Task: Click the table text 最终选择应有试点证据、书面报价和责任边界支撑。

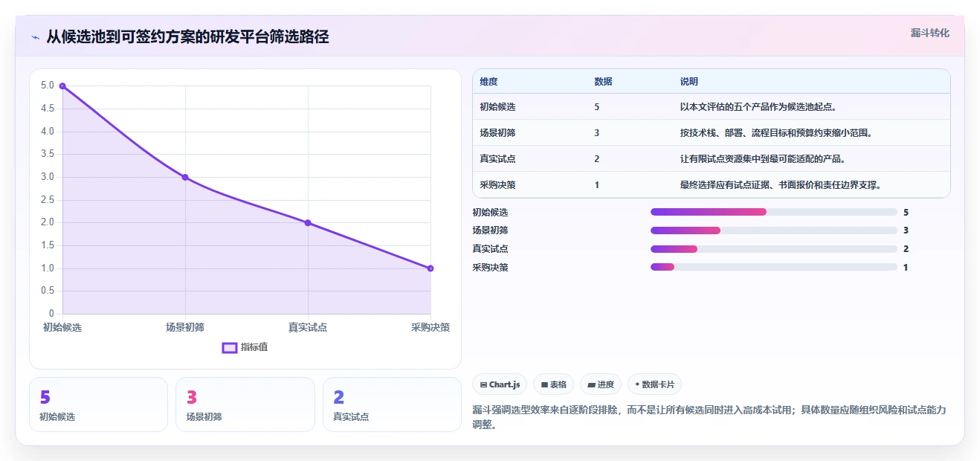Action: pyautogui.click(x=781, y=185)
